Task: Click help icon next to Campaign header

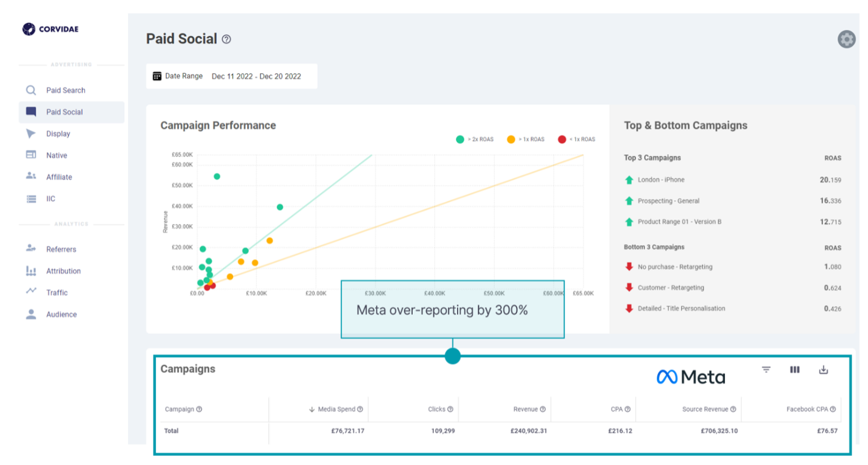Action: (199, 409)
